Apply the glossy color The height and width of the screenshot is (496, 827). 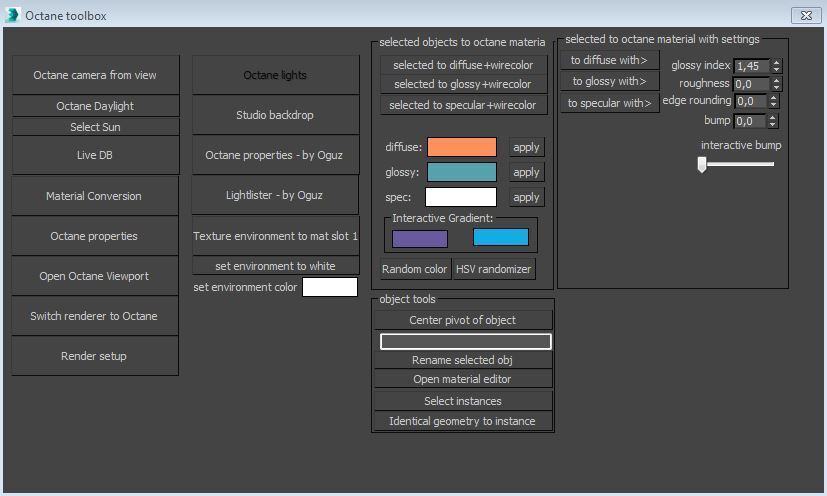click(526, 172)
